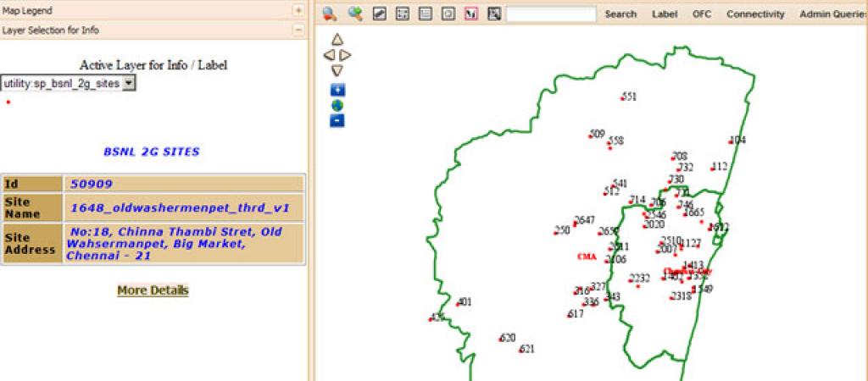Screen dimensions: 868x381
Task: Pan the map down with arrow
Action: point(337,70)
